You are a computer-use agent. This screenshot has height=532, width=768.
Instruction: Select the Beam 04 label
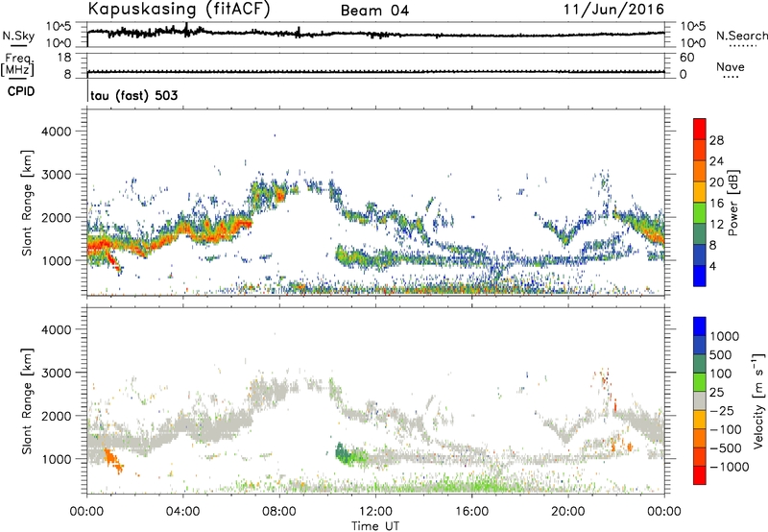pyautogui.click(x=374, y=11)
